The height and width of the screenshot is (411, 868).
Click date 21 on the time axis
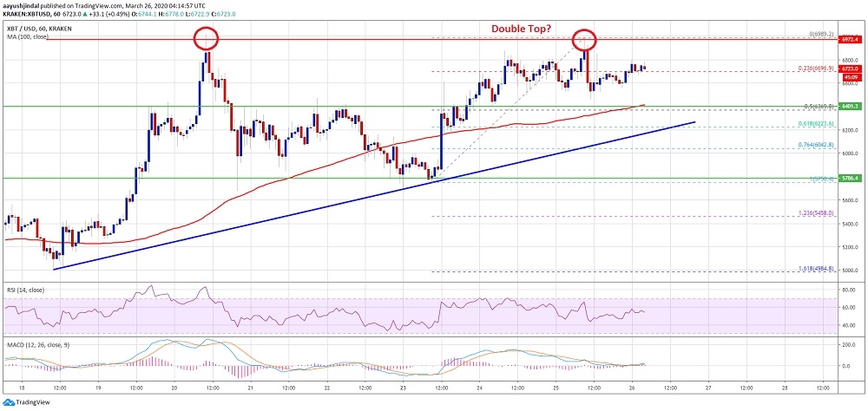coord(250,388)
